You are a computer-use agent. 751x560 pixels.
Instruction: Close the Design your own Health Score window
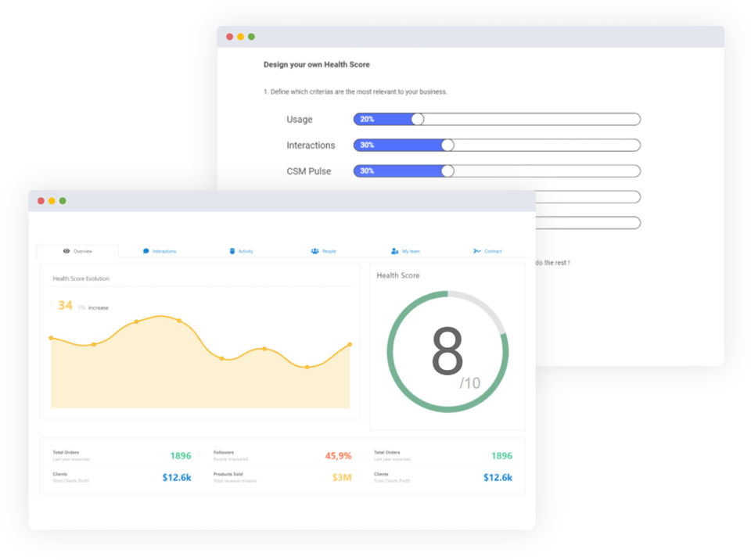pyautogui.click(x=229, y=37)
